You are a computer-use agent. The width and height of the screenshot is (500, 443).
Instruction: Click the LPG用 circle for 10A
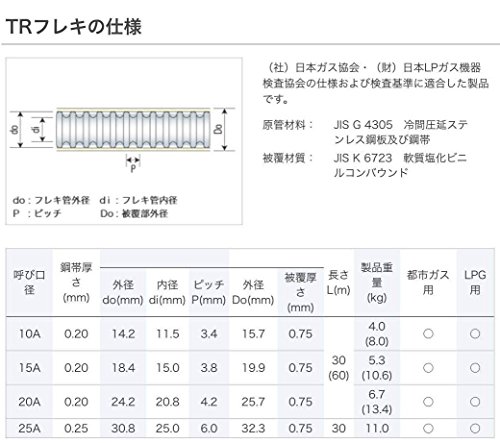click(475, 334)
